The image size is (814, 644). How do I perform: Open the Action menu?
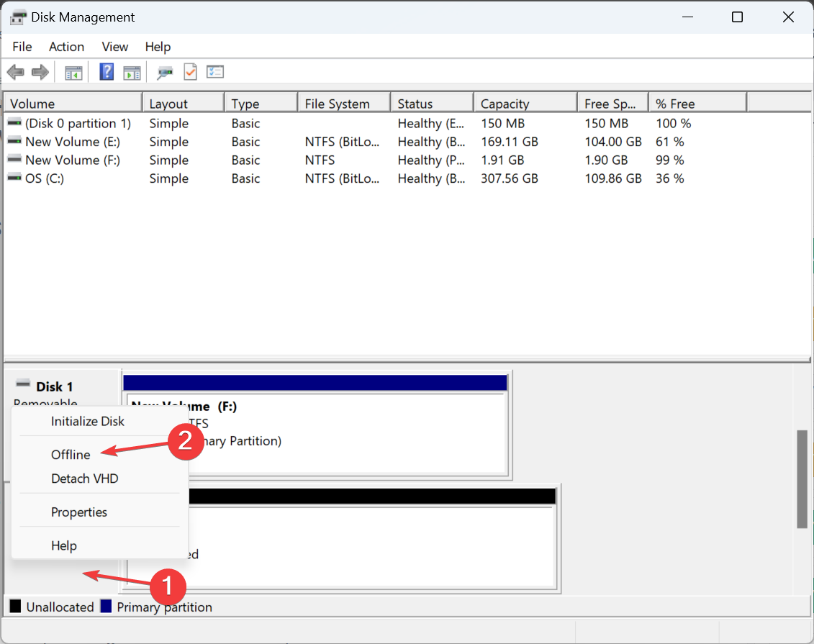(x=66, y=47)
